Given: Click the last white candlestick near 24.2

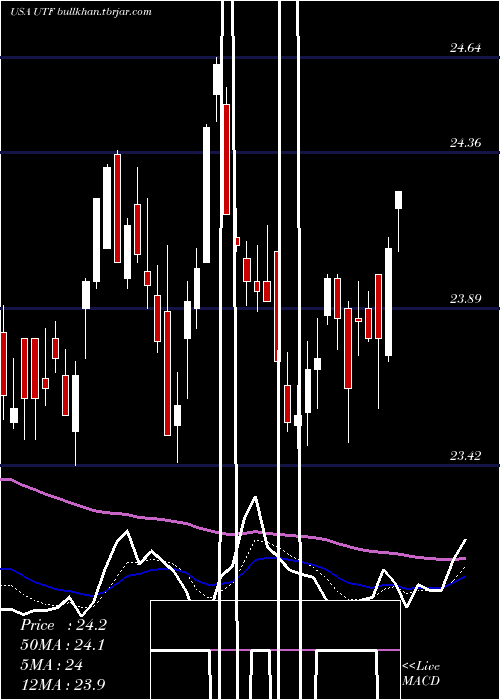Looking at the screenshot, I should 398,200.
